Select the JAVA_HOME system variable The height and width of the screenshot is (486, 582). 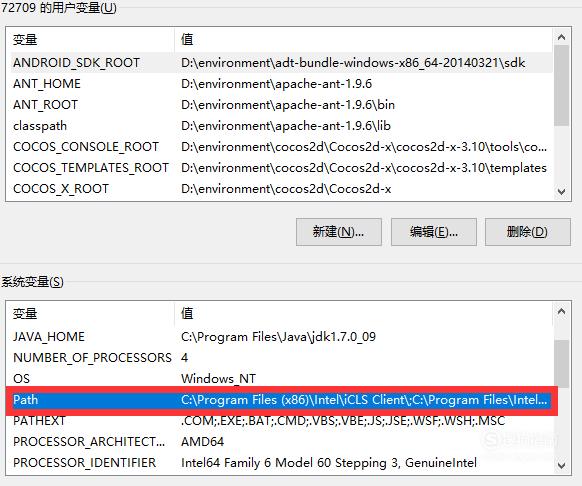281,337
